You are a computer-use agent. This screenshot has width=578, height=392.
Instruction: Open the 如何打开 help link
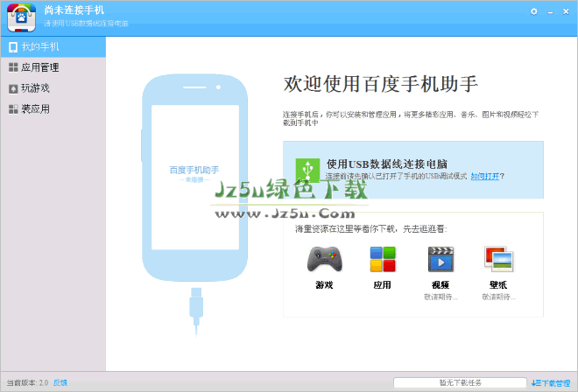[x=485, y=176]
